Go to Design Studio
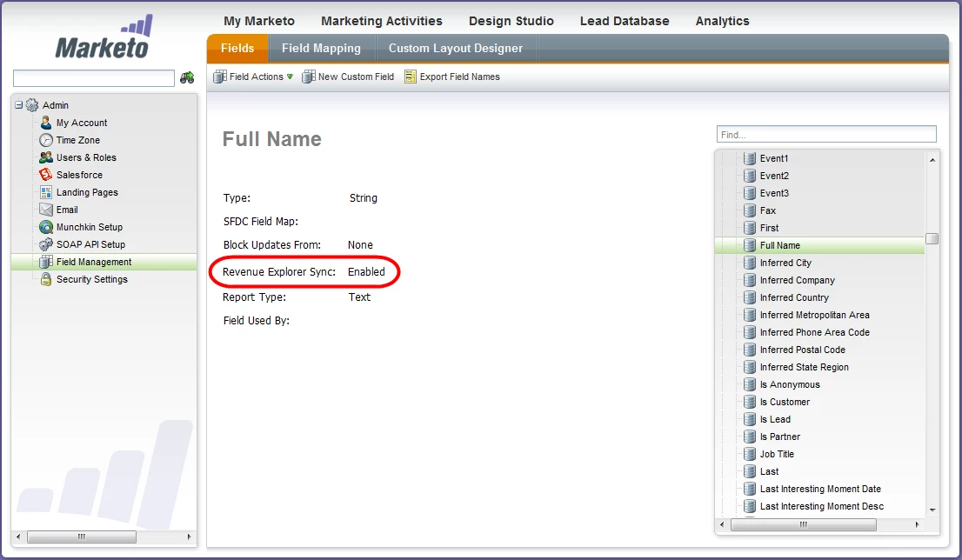The height and width of the screenshot is (560, 962). coord(511,21)
